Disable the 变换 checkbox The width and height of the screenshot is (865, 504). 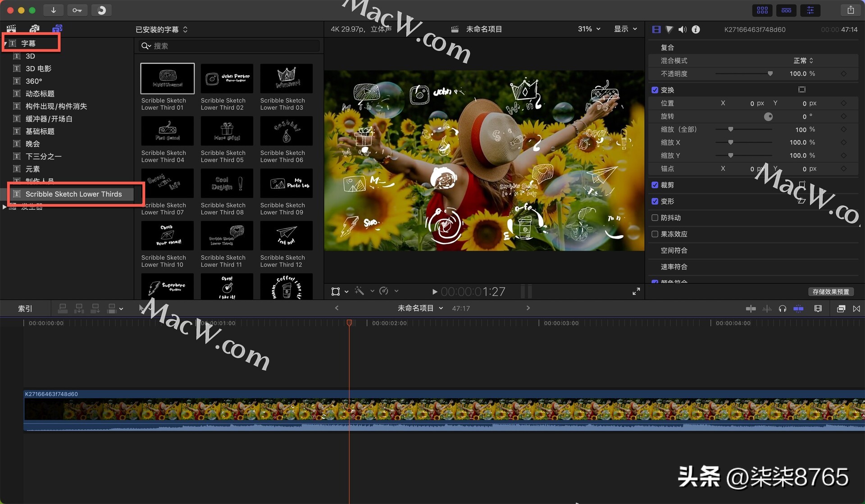(655, 90)
